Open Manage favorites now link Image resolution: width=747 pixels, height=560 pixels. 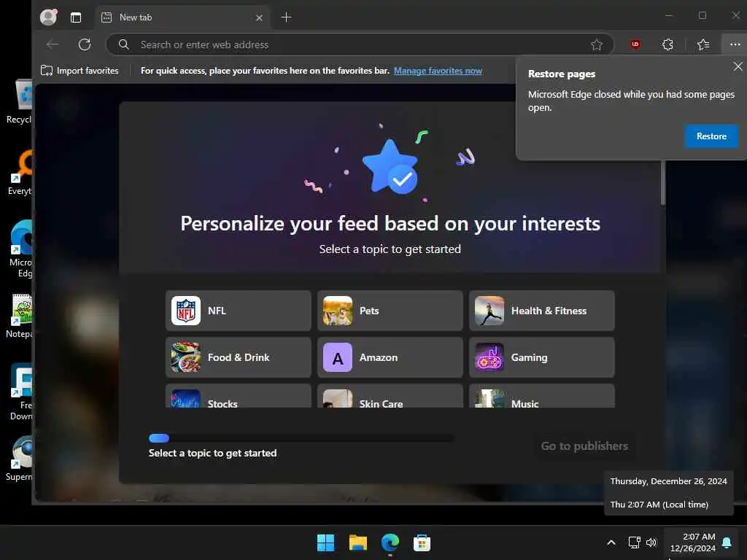click(x=438, y=71)
